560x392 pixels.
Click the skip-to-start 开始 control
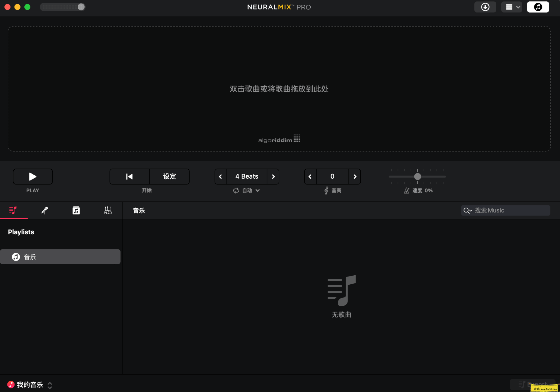click(x=129, y=176)
